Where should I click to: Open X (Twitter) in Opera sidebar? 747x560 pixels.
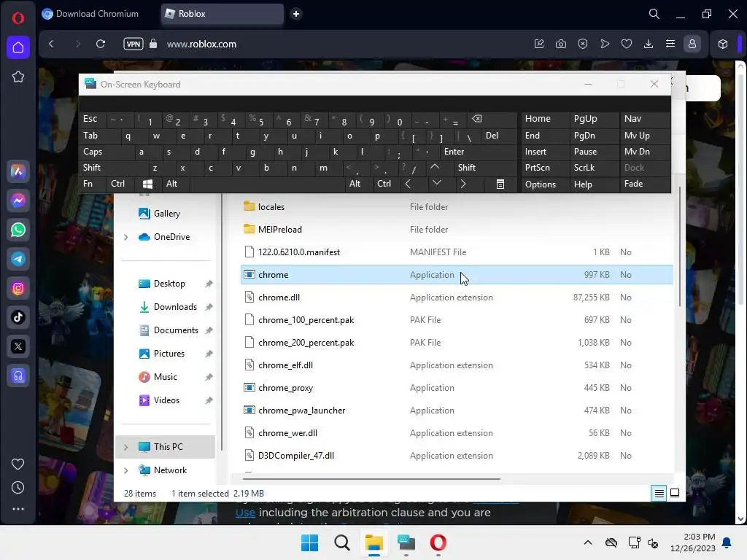[18, 346]
